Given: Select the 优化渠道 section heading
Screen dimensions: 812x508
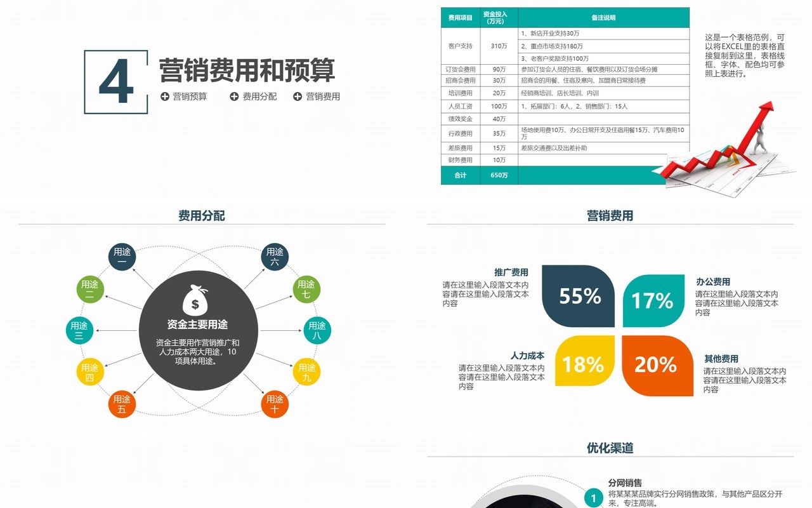Looking at the screenshot, I should pyautogui.click(x=610, y=448).
